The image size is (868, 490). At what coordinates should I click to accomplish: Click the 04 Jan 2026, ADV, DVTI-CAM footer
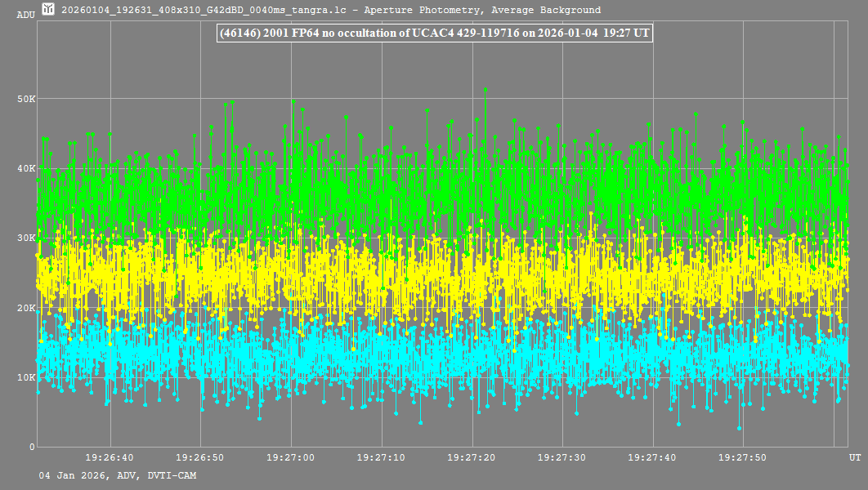pos(117,475)
